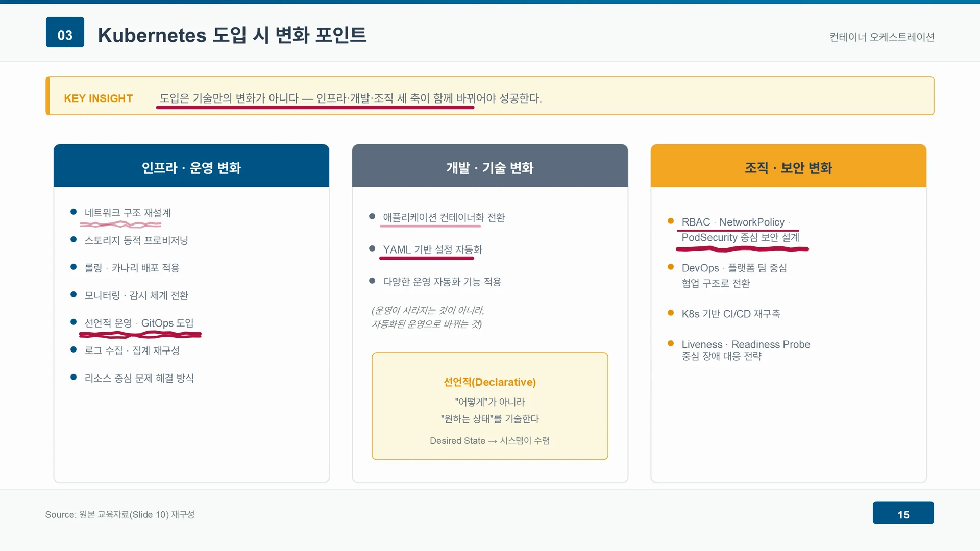Viewport: 980px width, 551px height.
Task: Click the bullet '선언적 운영 · GitOps 도입'
Action: tap(139, 323)
